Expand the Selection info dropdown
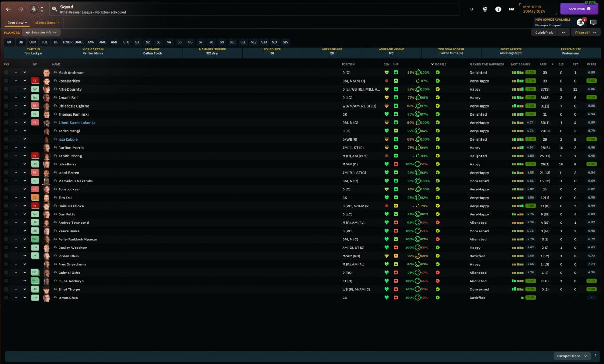This screenshot has width=604, height=364. (42, 33)
